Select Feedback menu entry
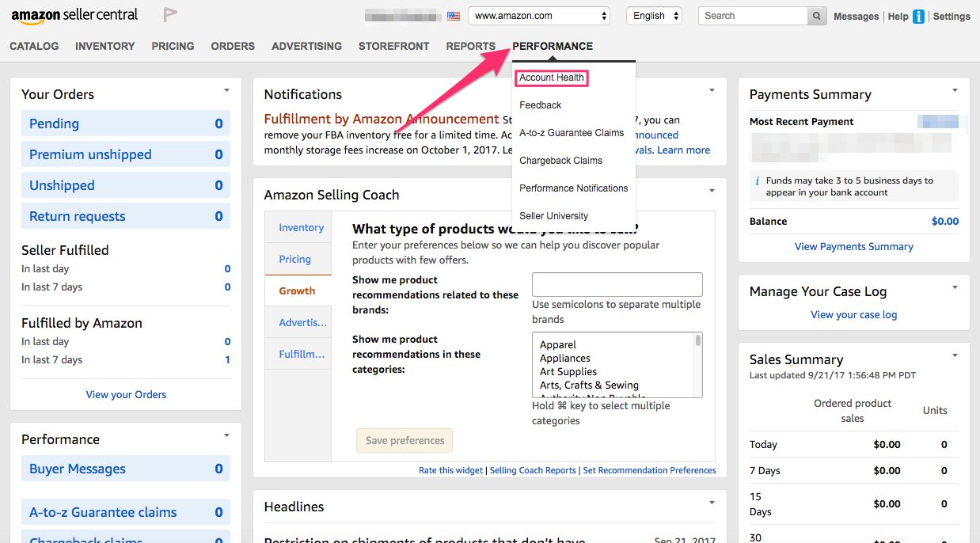 tap(541, 105)
